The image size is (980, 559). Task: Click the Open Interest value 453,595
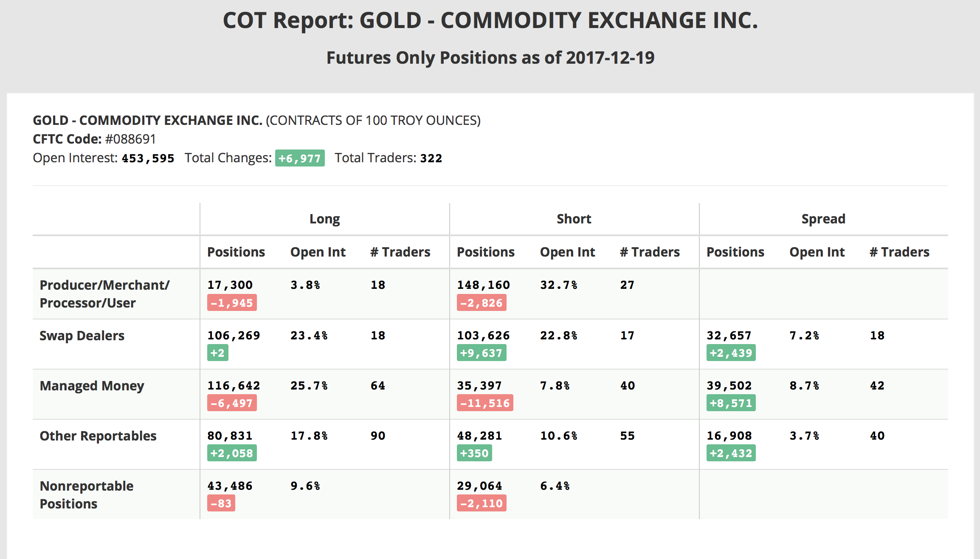[148, 158]
